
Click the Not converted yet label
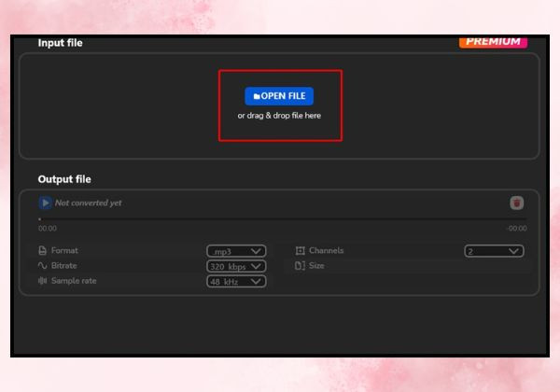89,203
